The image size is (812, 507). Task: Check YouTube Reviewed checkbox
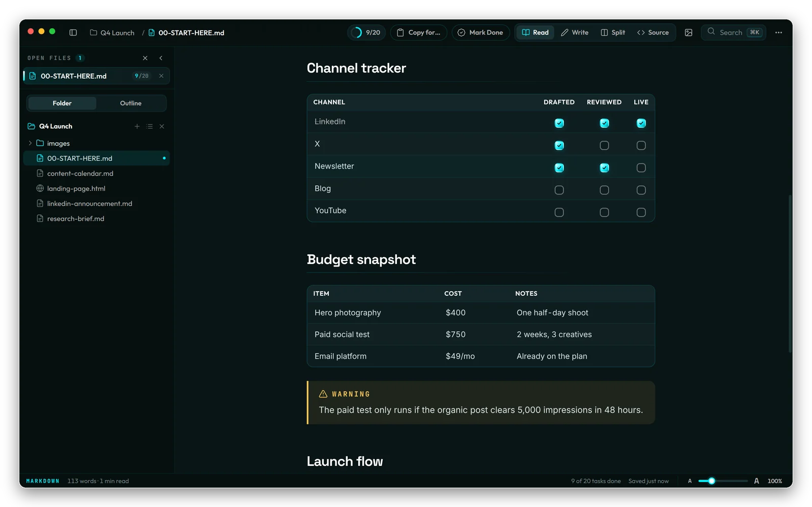pyautogui.click(x=604, y=213)
